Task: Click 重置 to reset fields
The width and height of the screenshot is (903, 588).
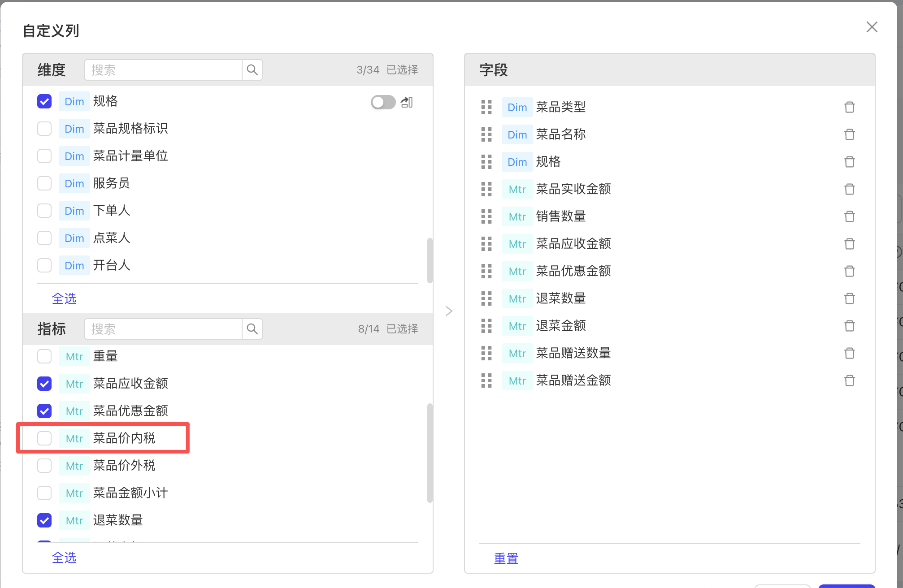Action: point(506,558)
